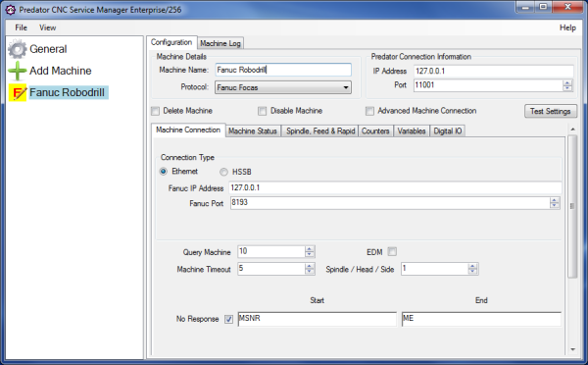Click the Predator IP Address field

coord(494,71)
